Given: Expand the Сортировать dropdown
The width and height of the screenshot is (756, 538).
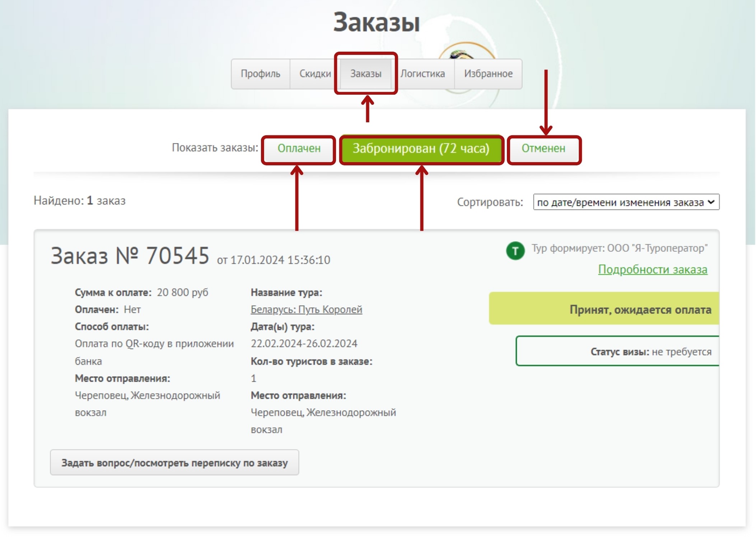Looking at the screenshot, I should point(626,202).
